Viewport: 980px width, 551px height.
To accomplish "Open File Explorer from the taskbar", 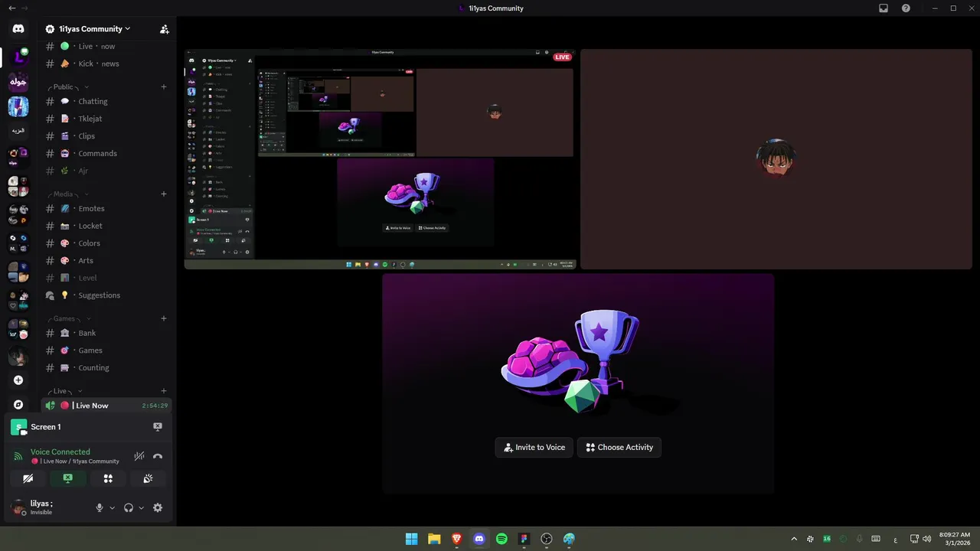I will coord(434,539).
